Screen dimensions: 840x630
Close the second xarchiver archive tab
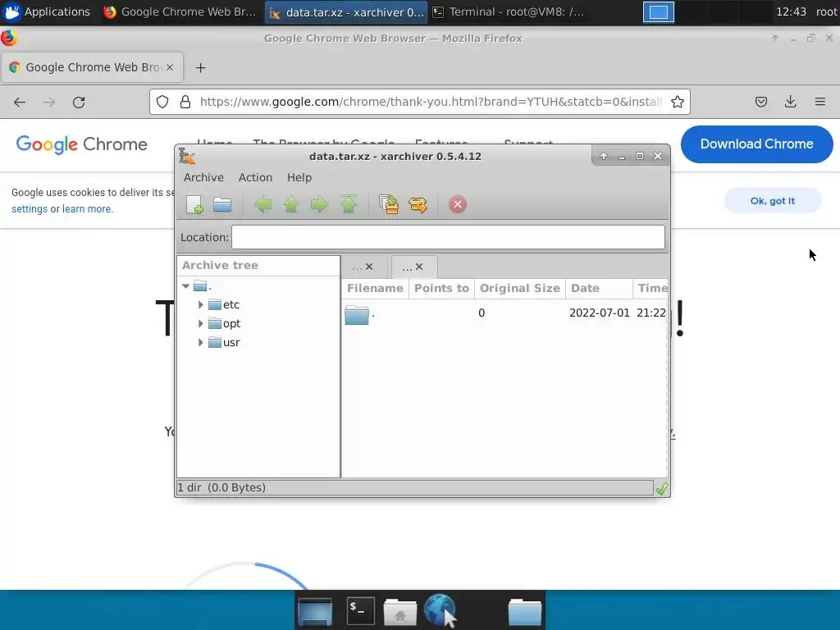pos(419,267)
